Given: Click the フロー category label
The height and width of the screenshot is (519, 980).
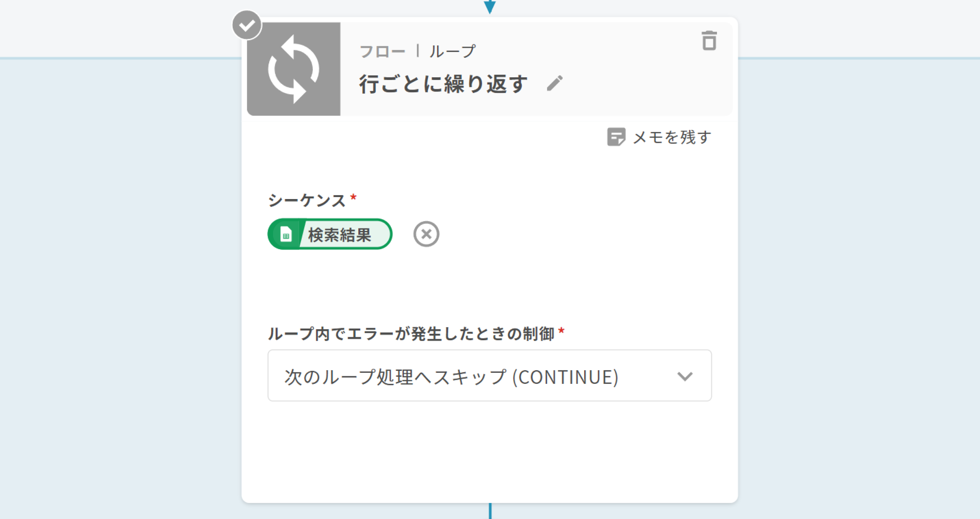Looking at the screenshot, I should click(382, 51).
